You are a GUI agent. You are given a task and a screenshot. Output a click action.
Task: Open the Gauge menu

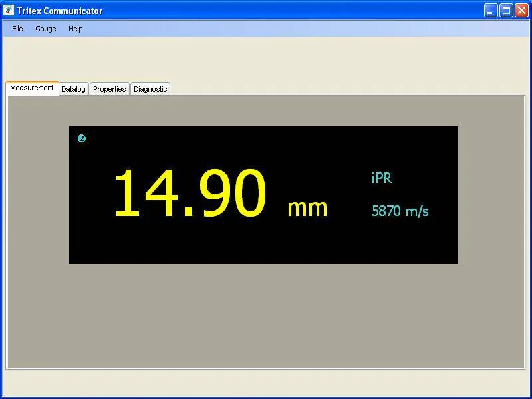pyautogui.click(x=46, y=29)
